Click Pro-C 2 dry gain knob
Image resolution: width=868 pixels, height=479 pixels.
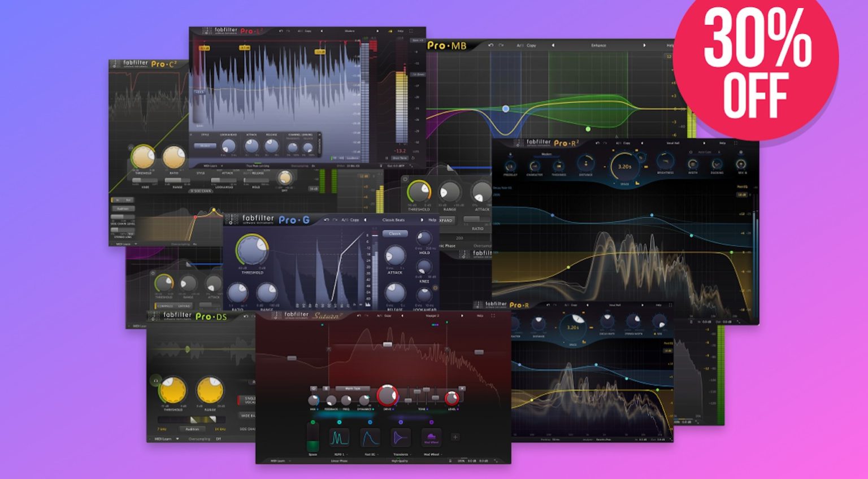(x=285, y=177)
